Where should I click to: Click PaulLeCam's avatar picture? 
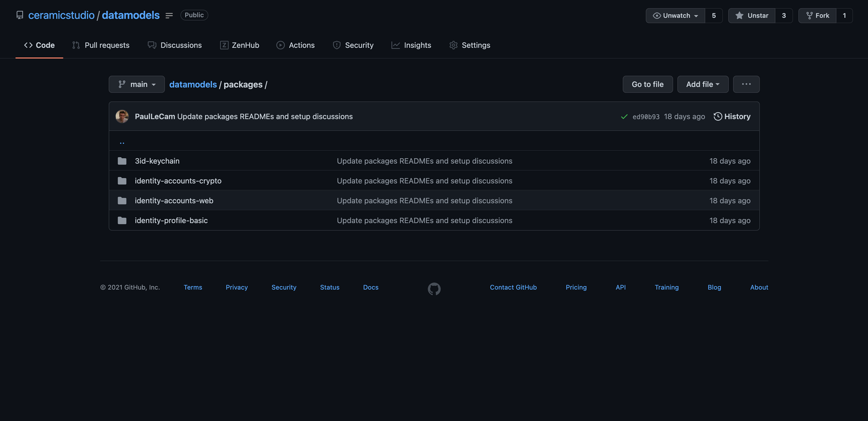click(122, 116)
